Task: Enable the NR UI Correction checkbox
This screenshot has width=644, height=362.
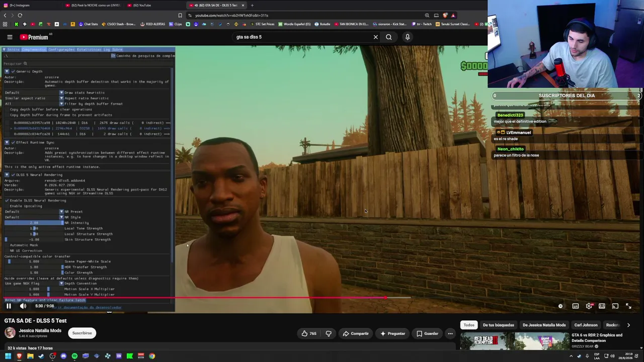Action: point(7,250)
